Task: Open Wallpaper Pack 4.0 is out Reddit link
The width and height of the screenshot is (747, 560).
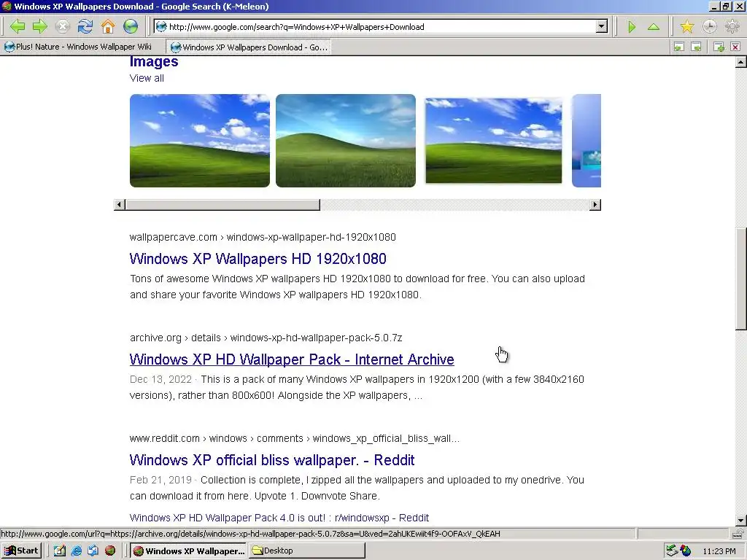Action: point(279,518)
